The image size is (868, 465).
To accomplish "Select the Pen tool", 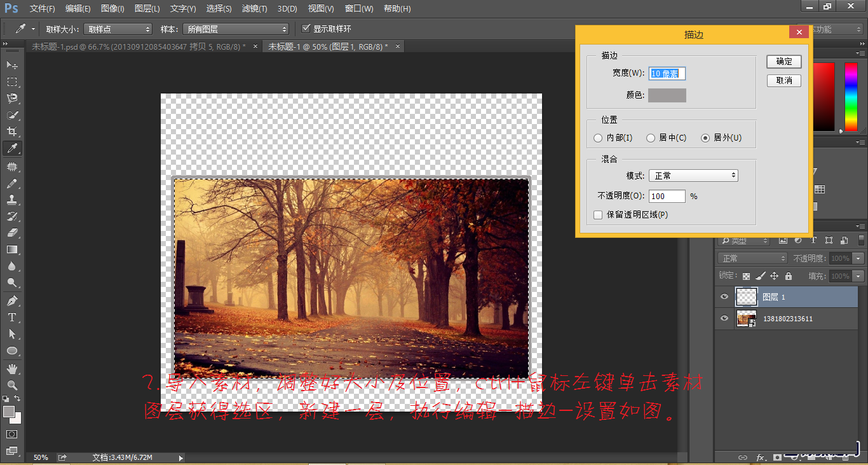I will pos(12,300).
